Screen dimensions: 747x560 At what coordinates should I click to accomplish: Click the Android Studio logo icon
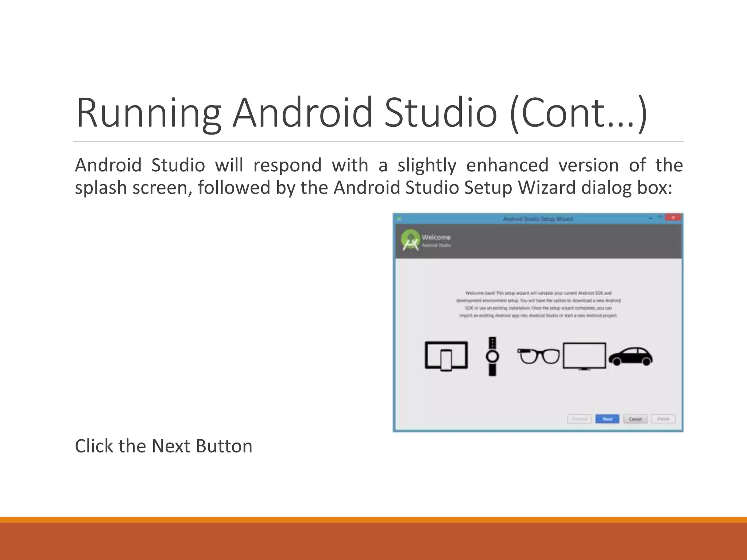click(410, 240)
